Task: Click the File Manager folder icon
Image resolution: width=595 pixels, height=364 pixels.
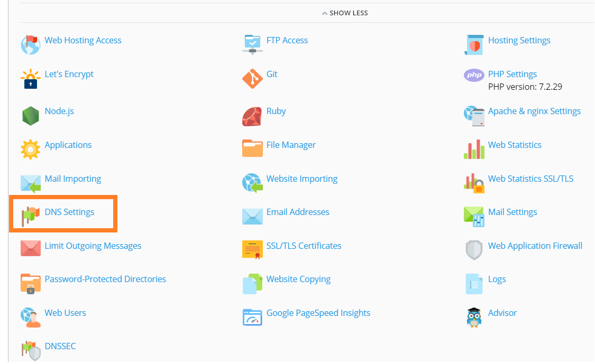Action: (x=252, y=148)
